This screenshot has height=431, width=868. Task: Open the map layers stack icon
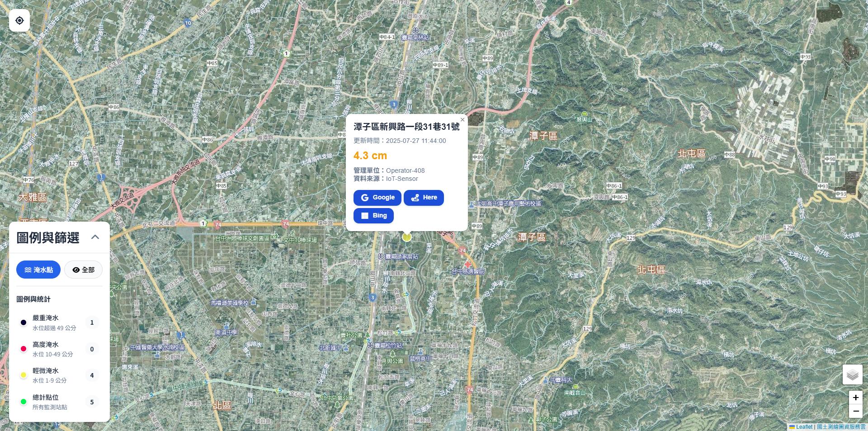point(852,374)
